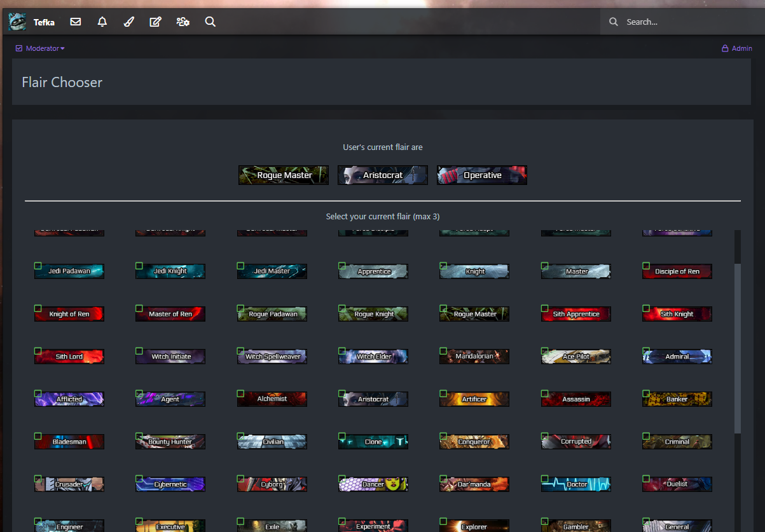
Task: Select the Criminal flair image
Action: [x=677, y=442]
